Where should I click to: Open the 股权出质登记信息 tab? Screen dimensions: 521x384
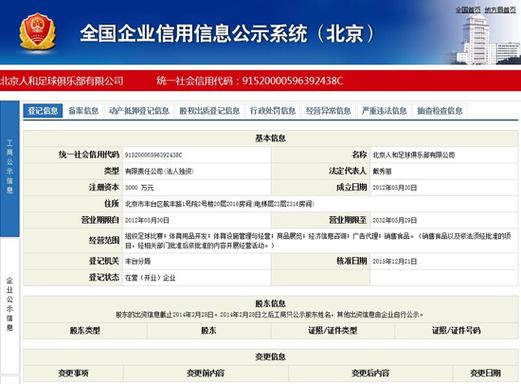point(210,111)
